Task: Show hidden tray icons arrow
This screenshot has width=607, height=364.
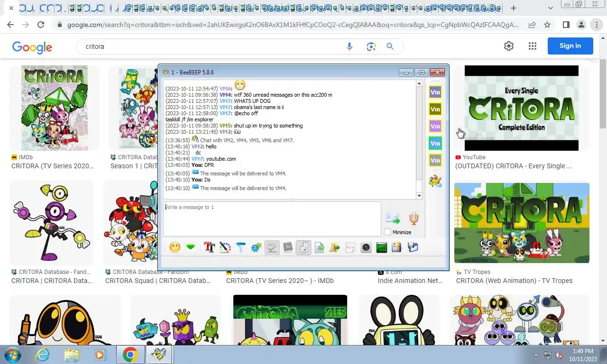Action: [536, 355]
